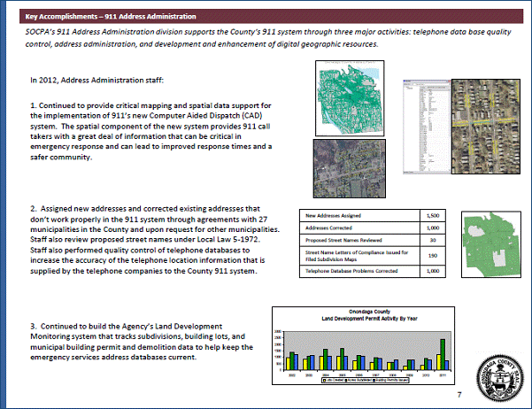Click the value 30 in the table

click(433, 240)
